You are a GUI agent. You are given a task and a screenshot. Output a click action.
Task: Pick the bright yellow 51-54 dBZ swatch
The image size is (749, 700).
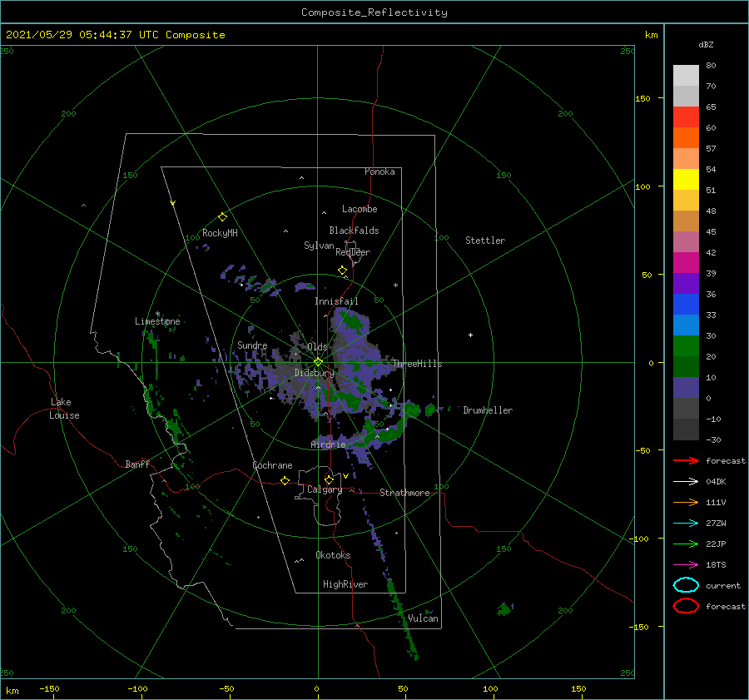click(686, 180)
